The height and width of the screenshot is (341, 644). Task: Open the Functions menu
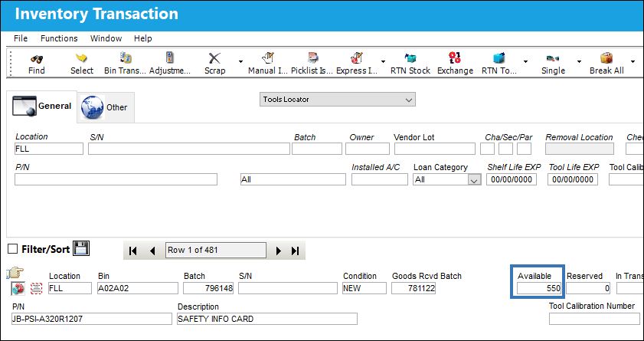pyautogui.click(x=59, y=38)
